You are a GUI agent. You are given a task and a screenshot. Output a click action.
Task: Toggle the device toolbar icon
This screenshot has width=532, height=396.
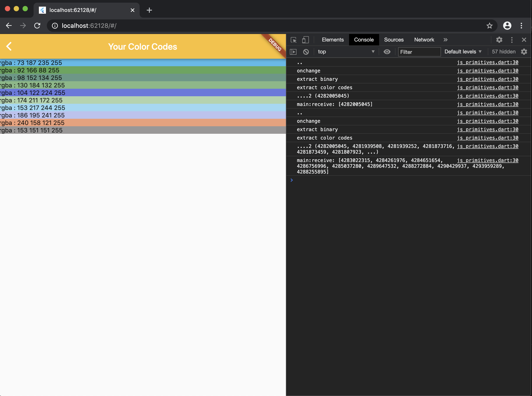(305, 40)
